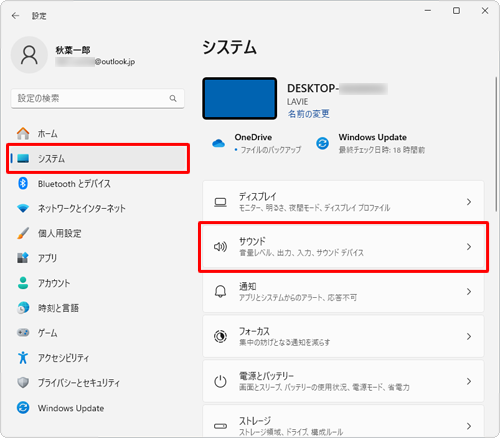Viewport: 500px width, 438px height.
Task: Open ネットワークとインターネット settings
Action: tap(98, 208)
